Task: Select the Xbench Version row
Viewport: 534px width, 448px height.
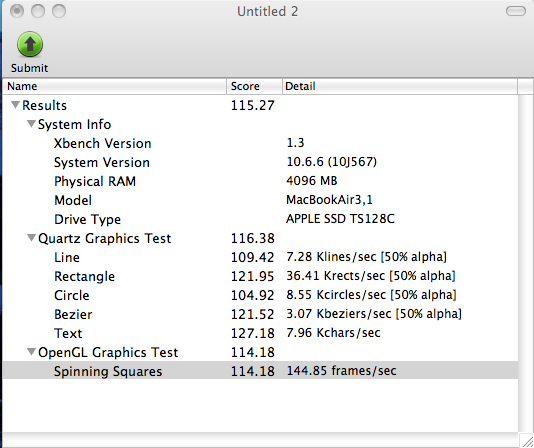Action: click(261, 143)
